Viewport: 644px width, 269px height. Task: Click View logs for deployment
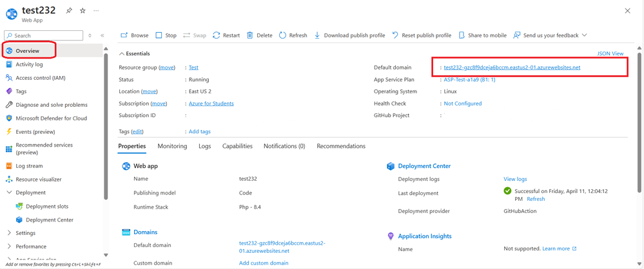coord(515,179)
